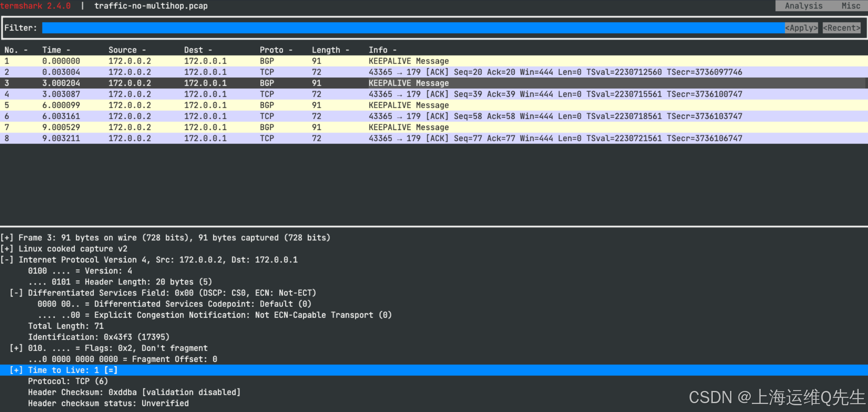868x412 pixels.
Task: Sort packets by the Length column
Action: pos(331,50)
